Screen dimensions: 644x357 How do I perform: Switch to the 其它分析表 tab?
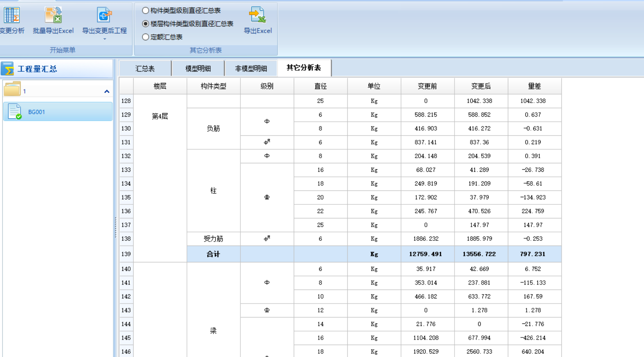[304, 68]
